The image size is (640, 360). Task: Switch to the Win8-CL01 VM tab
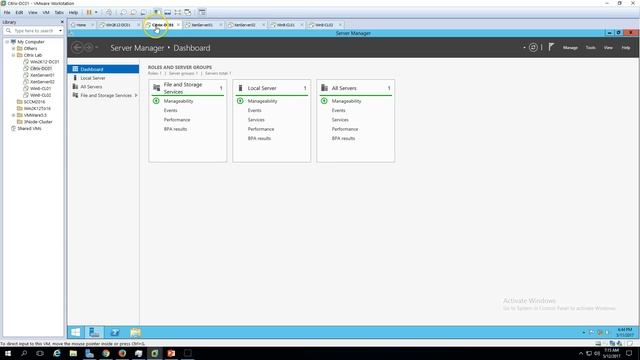point(285,25)
